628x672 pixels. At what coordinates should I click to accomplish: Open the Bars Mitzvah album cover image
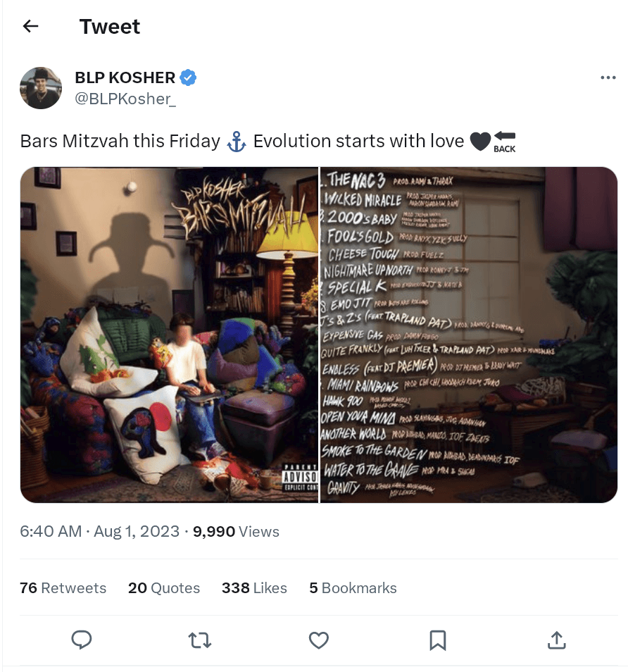click(169, 335)
